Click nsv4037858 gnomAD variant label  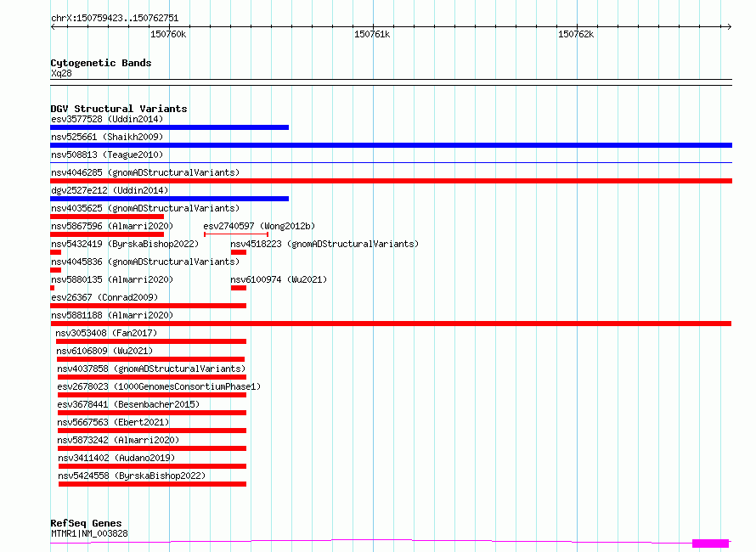pyautogui.click(x=151, y=369)
